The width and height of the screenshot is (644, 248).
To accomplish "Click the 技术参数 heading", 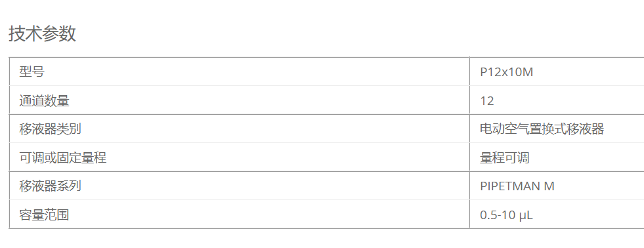I will click(42, 34).
